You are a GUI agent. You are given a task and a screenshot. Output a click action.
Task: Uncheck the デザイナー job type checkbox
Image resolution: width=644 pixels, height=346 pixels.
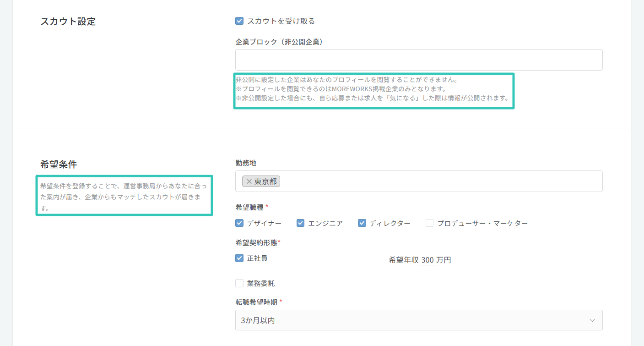(239, 223)
